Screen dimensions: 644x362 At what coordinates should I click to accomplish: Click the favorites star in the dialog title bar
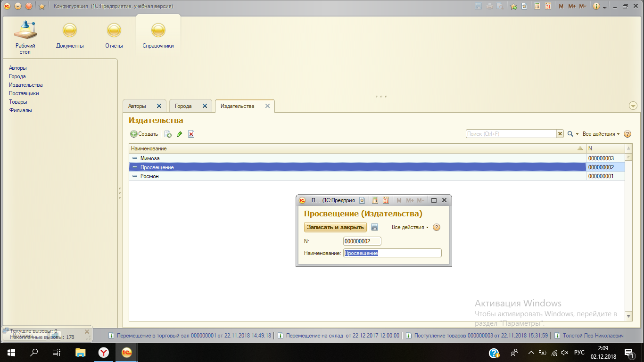(362, 200)
